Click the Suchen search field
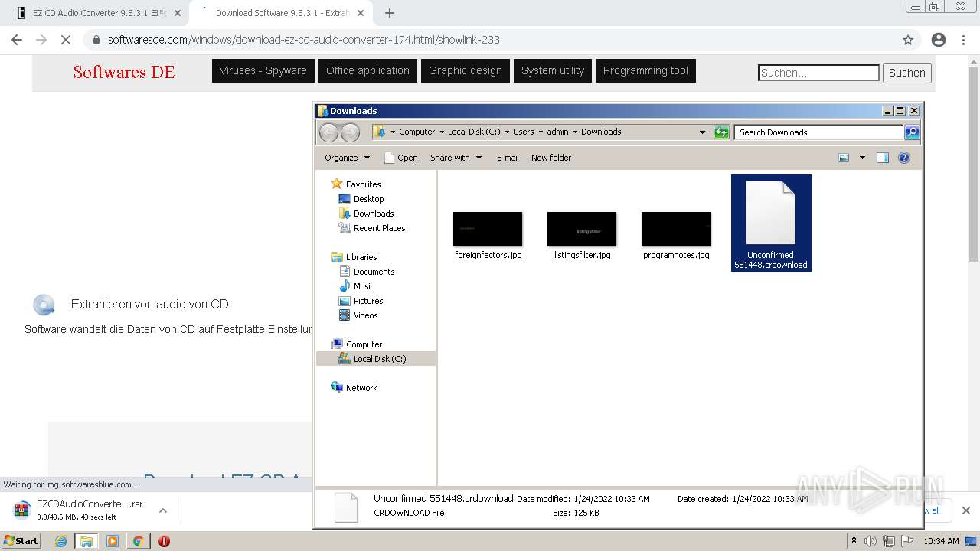The width and height of the screenshot is (980, 551). click(x=818, y=73)
